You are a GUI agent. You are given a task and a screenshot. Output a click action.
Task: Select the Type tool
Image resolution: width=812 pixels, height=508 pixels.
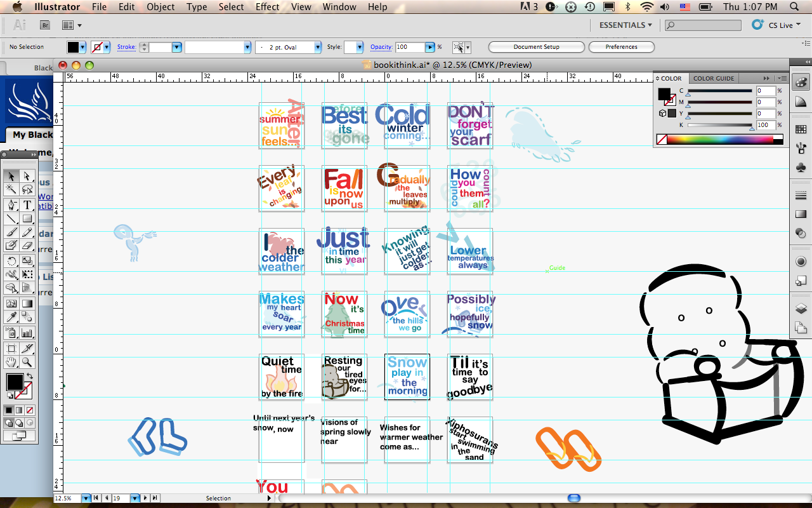(x=27, y=205)
